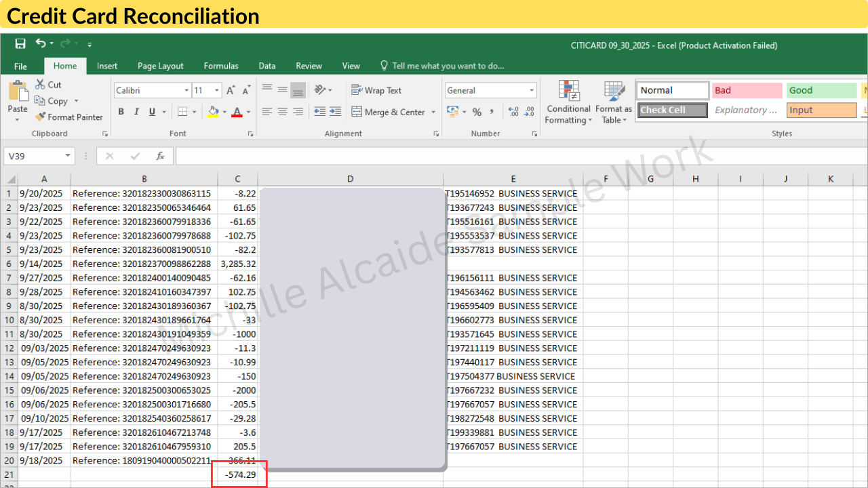Click the Insert Function fx button
The image size is (868, 488).
(160, 157)
